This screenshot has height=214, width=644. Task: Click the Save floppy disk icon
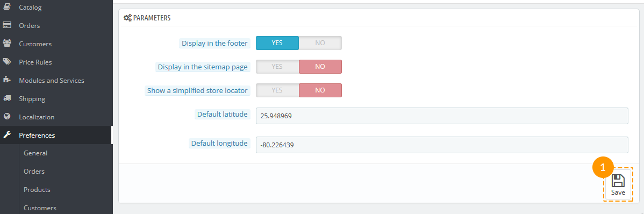pos(618,181)
